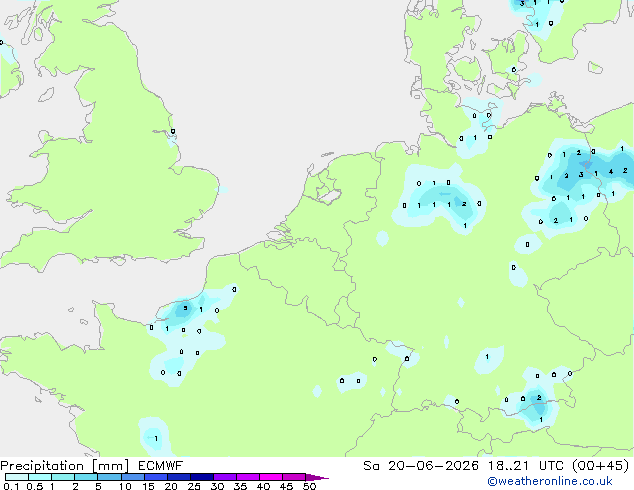This screenshot has height=490, width=634.
Task: Pick the legend swatch between 20 and 25
Action: (179, 477)
